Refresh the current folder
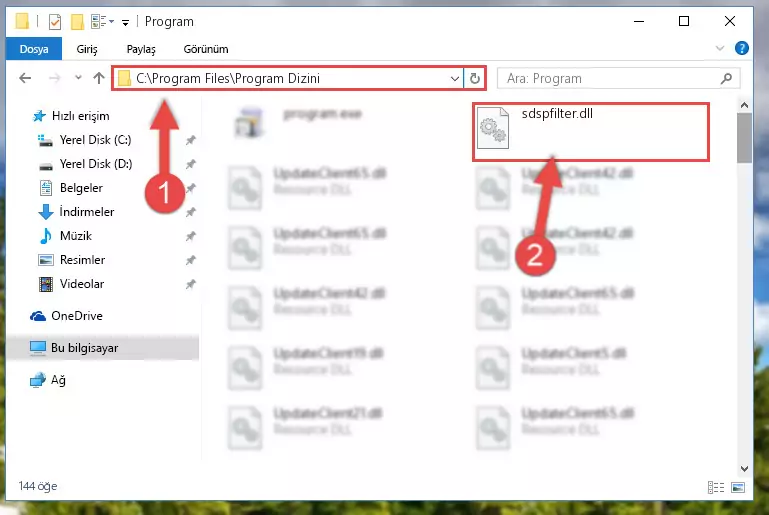 point(475,78)
